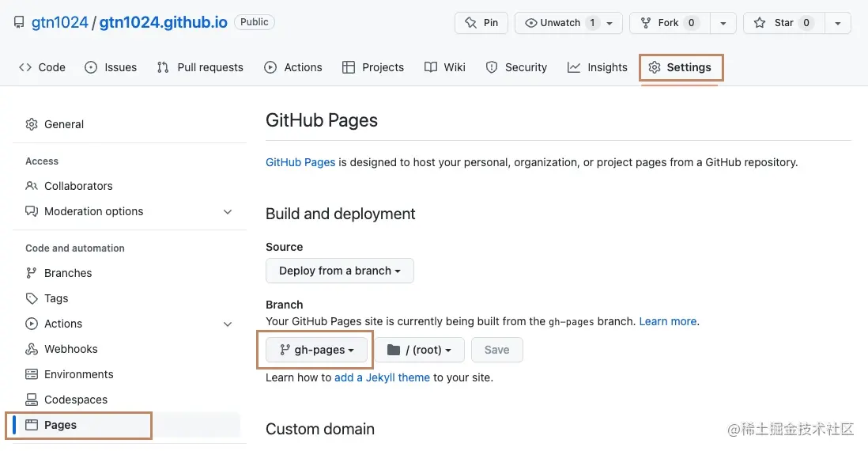Screen dimensions: 868x451
Task: Pin this repository
Action: click(x=481, y=23)
